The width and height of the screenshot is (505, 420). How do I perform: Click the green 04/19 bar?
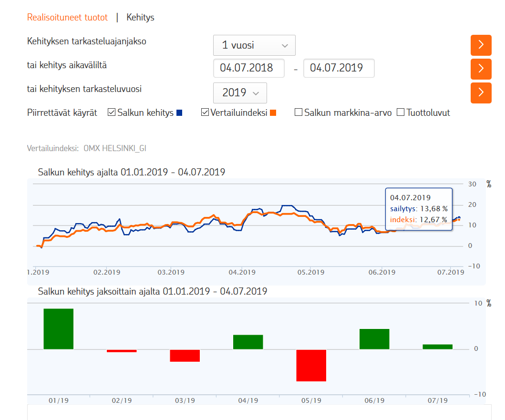click(x=248, y=342)
